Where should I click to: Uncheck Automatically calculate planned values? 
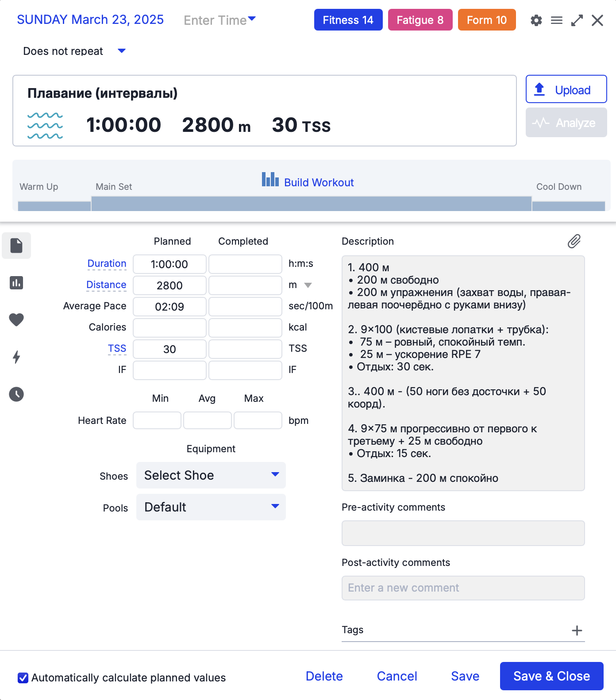23,677
